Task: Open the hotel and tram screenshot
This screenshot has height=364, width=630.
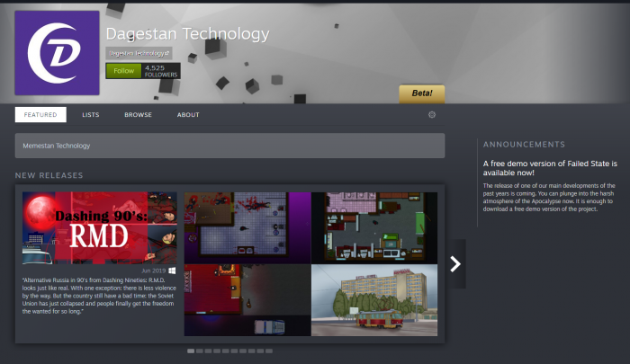Action: (x=374, y=300)
